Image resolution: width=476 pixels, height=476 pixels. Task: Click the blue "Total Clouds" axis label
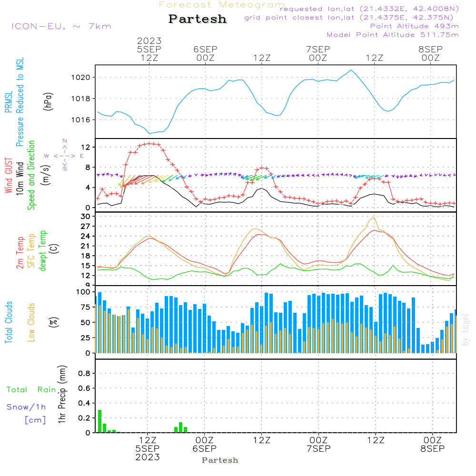point(9,322)
